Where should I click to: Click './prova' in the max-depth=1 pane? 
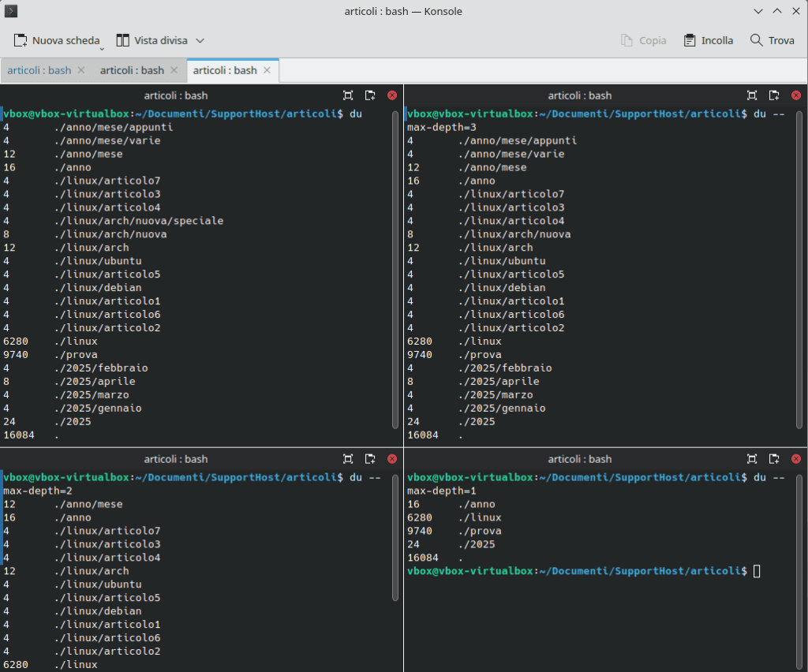point(480,531)
